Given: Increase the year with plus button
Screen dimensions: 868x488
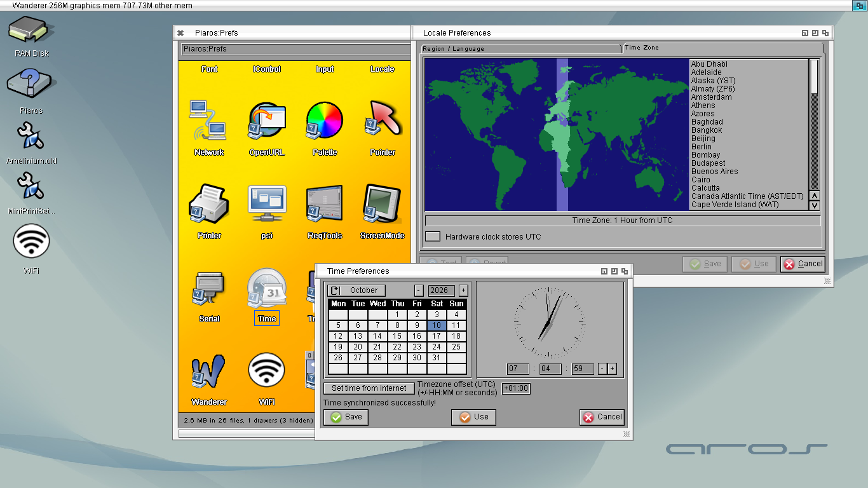Looking at the screenshot, I should tap(463, 290).
